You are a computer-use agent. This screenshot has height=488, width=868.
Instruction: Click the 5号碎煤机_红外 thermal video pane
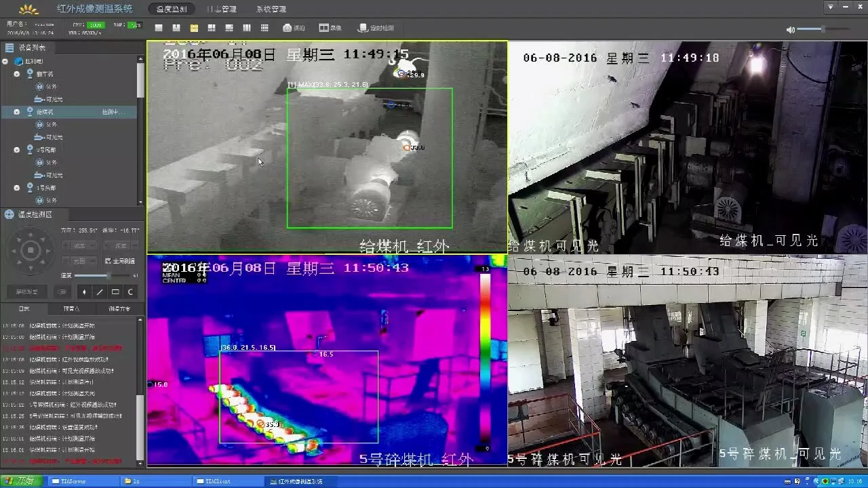point(327,361)
